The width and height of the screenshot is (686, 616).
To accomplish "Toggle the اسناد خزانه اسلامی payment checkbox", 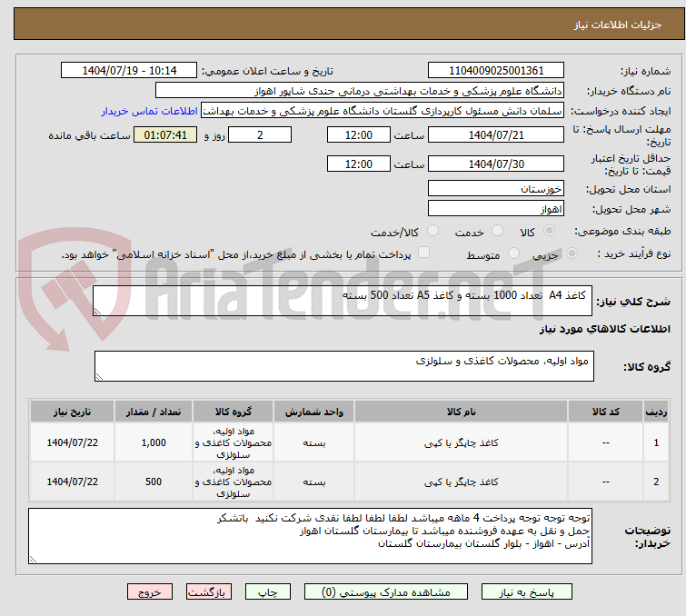I will 423,253.
